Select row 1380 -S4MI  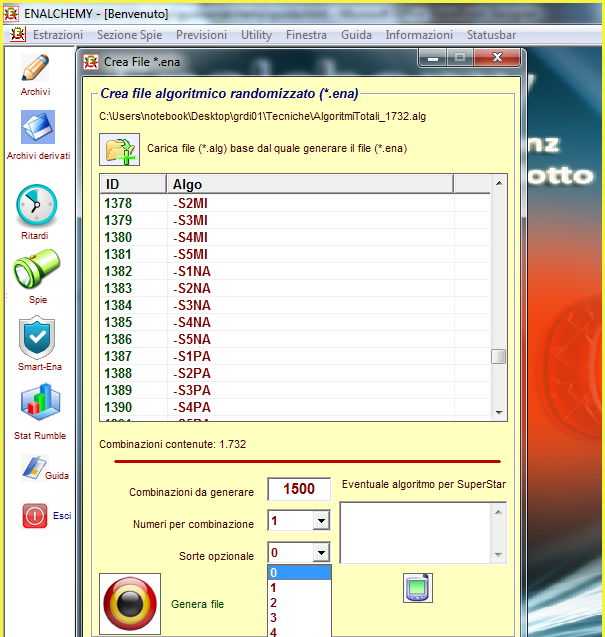(295, 237)
